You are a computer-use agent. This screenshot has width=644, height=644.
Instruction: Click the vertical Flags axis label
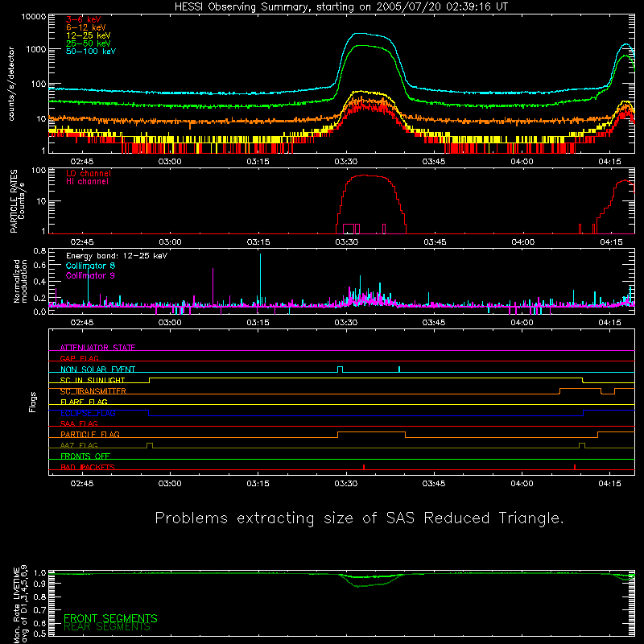(32, 402)
